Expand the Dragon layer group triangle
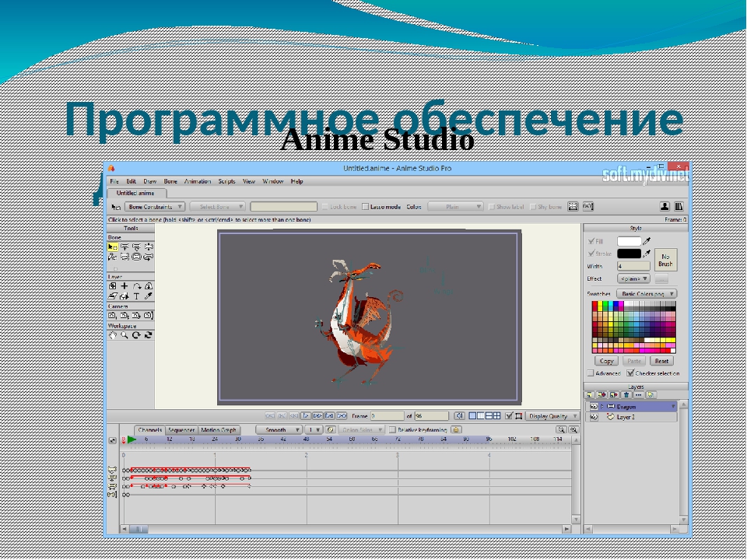This screenshot has height=560, width=747. (602, 407)
